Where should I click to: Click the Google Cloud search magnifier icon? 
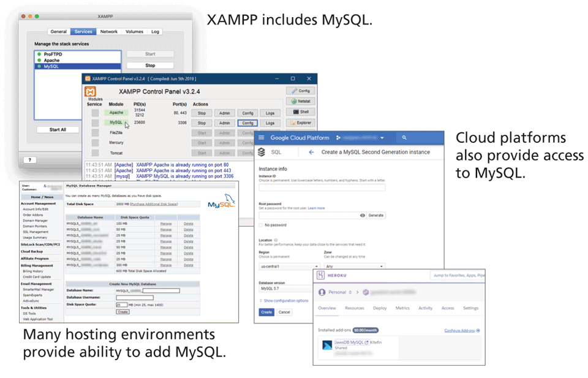[x=404, y=138]
